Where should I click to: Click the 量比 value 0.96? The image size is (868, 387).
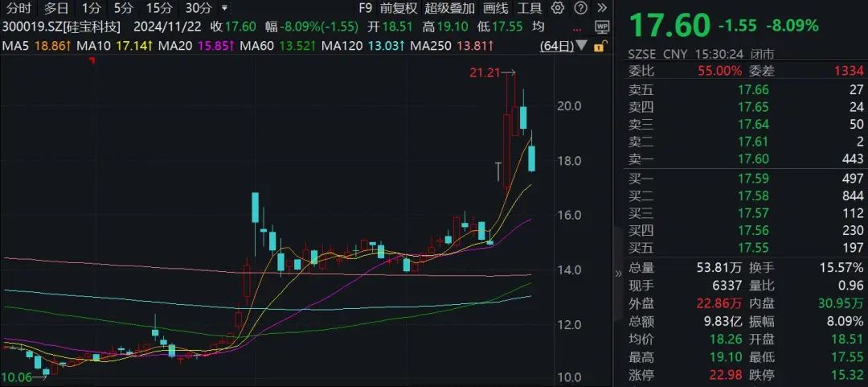click(x=852, y=286)
